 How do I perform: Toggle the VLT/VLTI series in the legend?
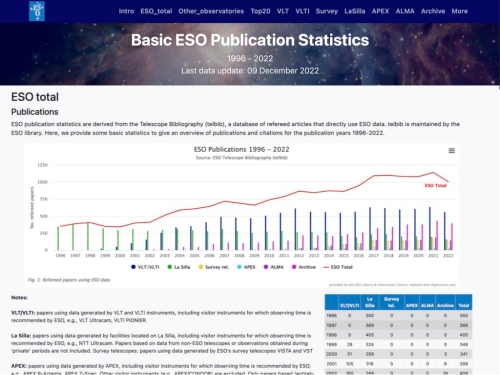tap(145, 267)
